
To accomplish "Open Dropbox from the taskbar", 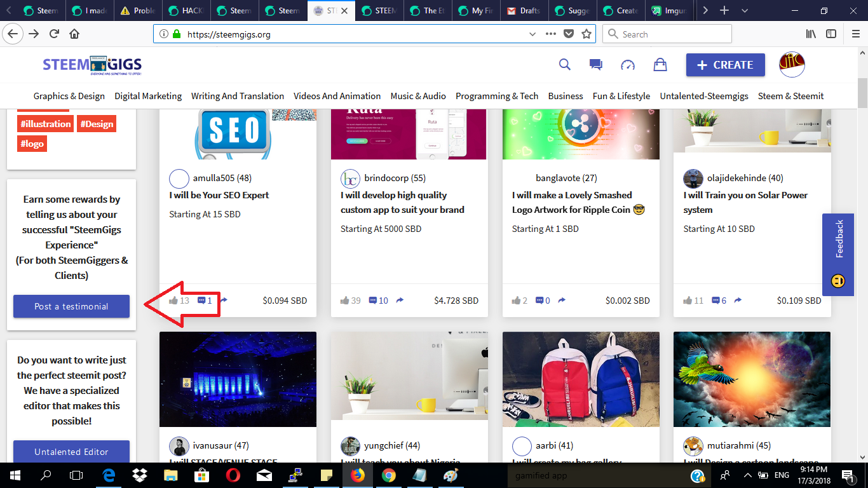I will point(140,475).
